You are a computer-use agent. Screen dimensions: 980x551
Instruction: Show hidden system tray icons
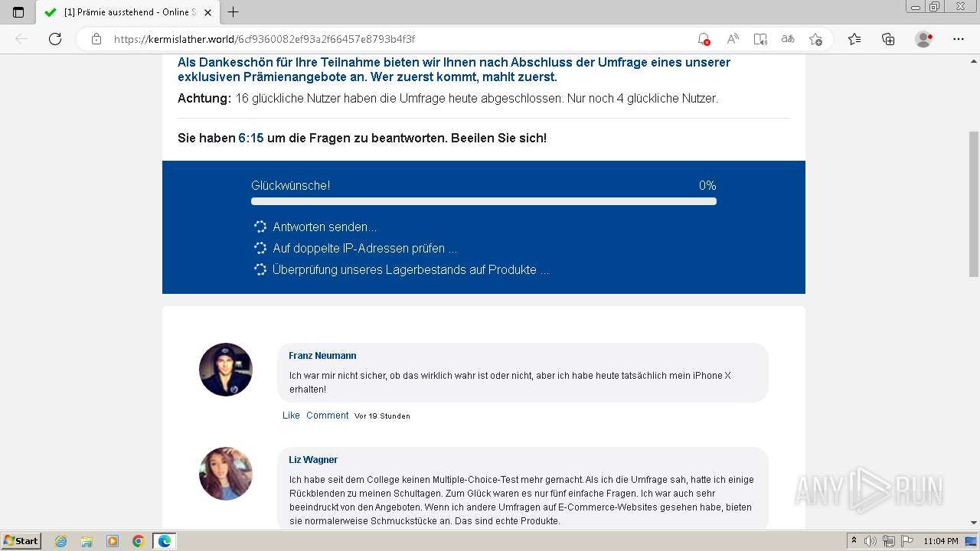[854, 541]
